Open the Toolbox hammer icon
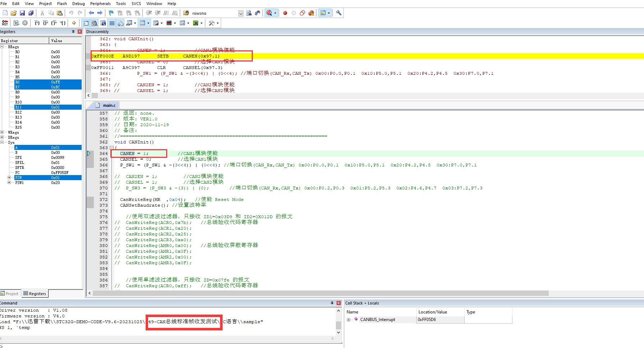The width and height of the screenshot is (644, 348). (x=212, y=23)
